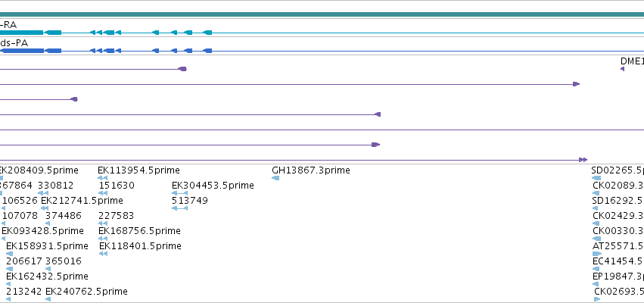Click the 374486 label
Viewport: 644px width, 303px height.
64,216
